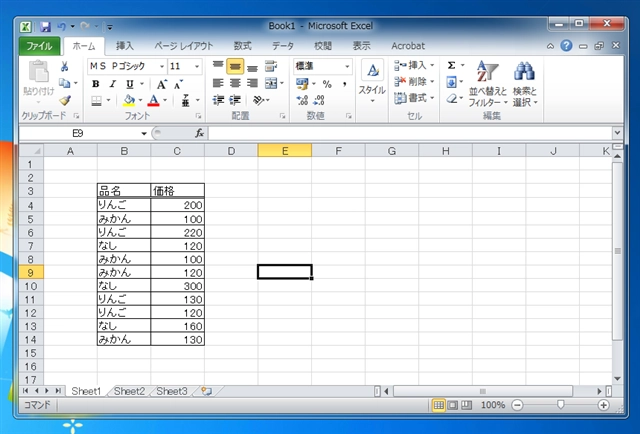
Task: Switch to the データ tab
Action: 283,46
